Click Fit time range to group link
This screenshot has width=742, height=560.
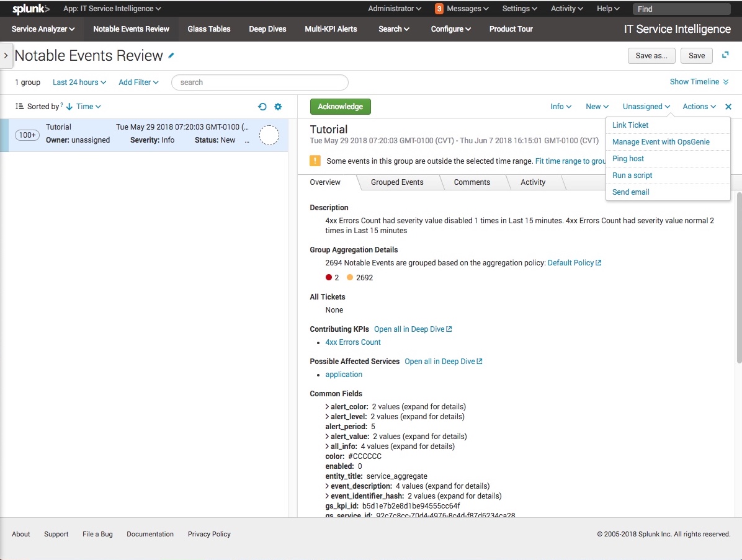[x=570, y=161]
